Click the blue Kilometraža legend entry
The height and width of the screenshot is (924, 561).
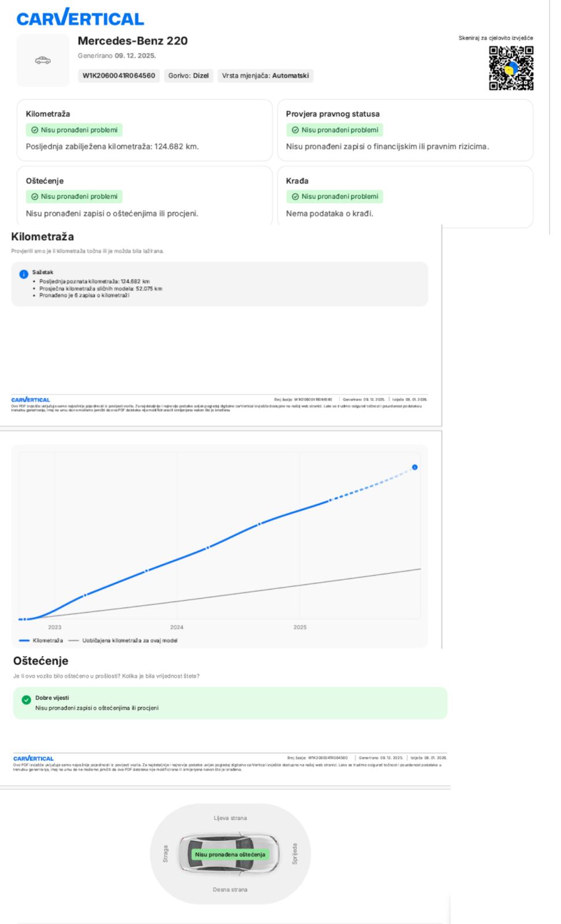click(41, 640)
